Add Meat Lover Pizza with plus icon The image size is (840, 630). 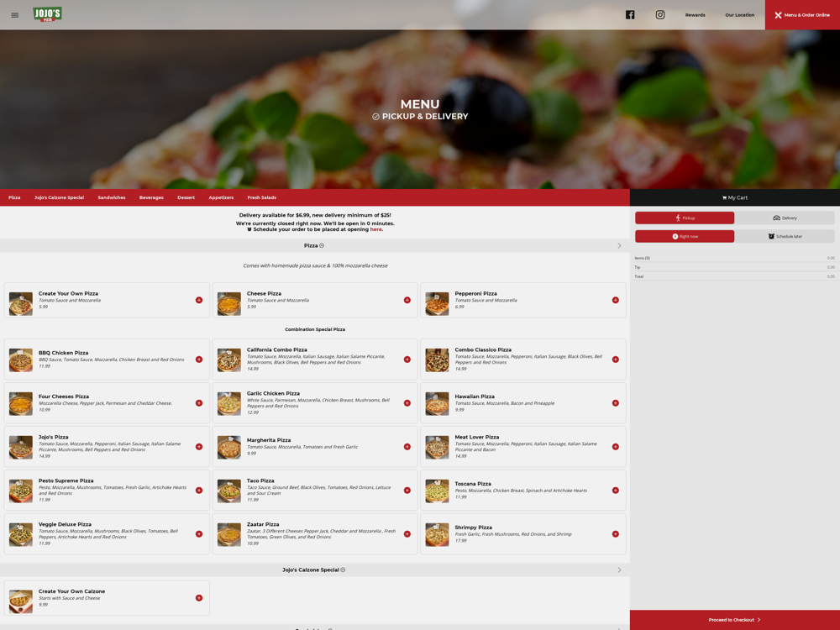click(616, 447)
